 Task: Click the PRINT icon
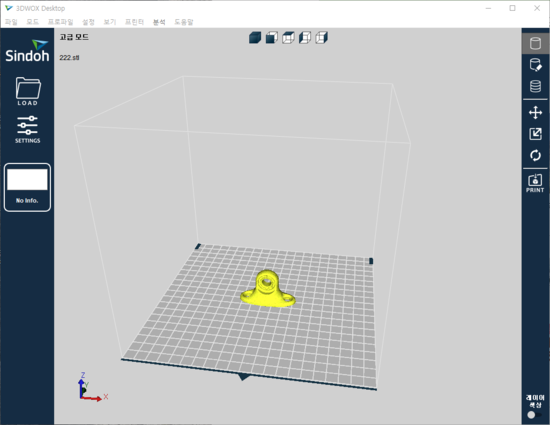535,183
